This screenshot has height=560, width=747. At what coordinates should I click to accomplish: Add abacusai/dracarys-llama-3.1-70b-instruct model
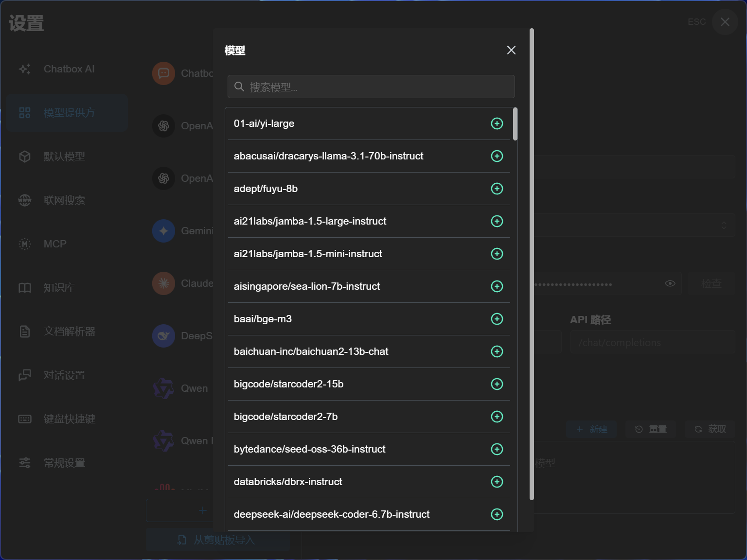497,156
